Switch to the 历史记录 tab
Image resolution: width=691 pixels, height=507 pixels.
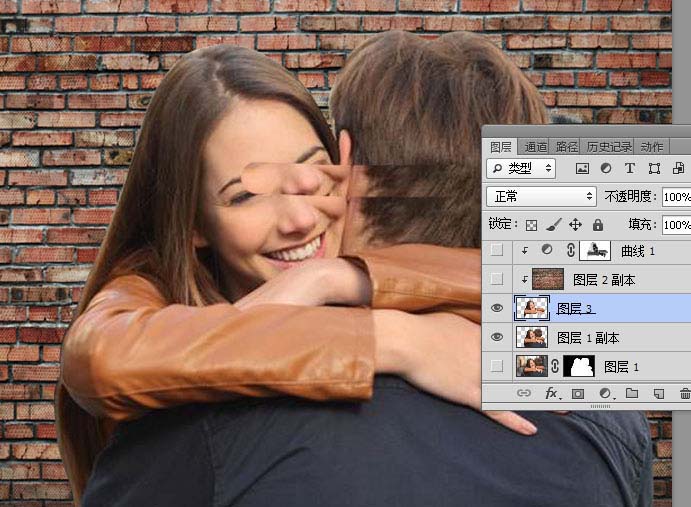(609, 147)
